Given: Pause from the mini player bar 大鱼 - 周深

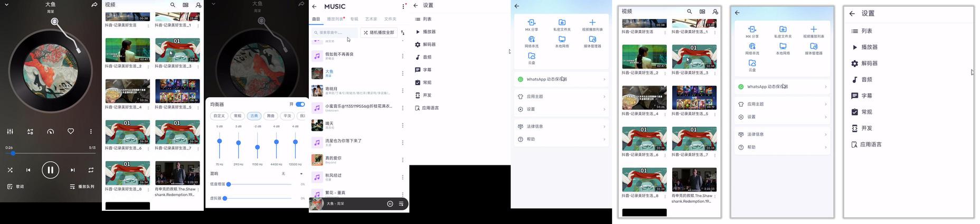Looking at the screenshot, I should 390,204.
